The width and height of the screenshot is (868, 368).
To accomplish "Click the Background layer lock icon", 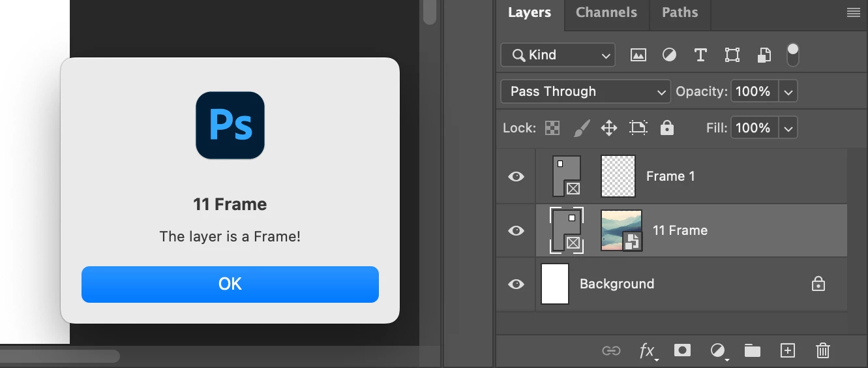I will click(818, 284).
